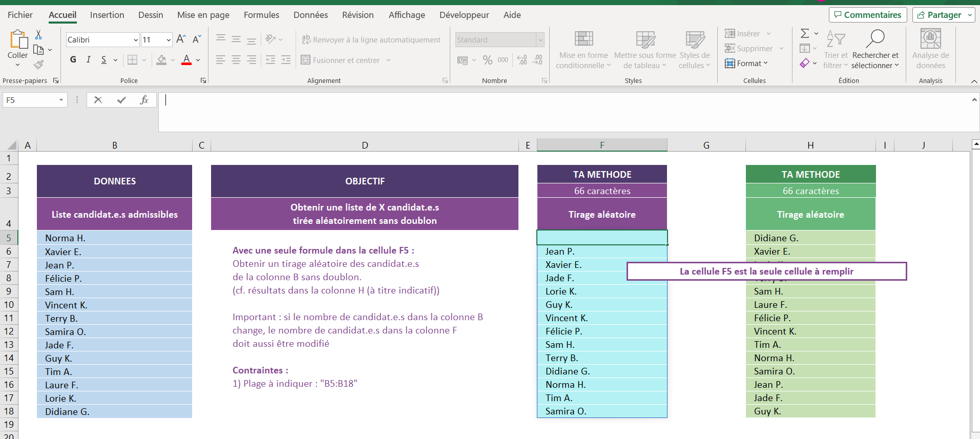Apply thousands separator 000 icon
The image size is (980, 439).
503,60
